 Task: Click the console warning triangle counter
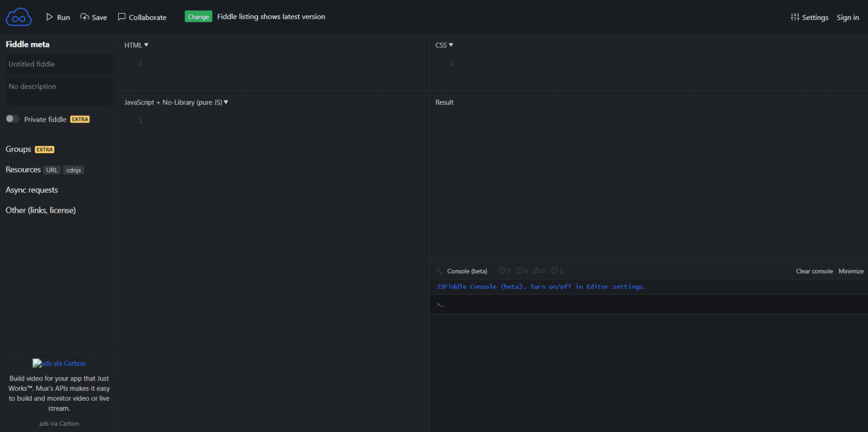click(x=536, y=271)
